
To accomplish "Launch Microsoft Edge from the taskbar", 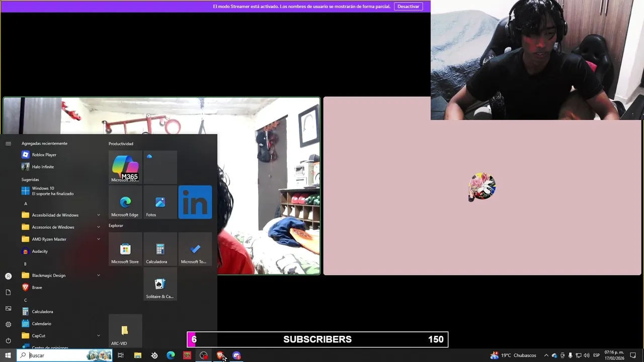I will [171, 355].
